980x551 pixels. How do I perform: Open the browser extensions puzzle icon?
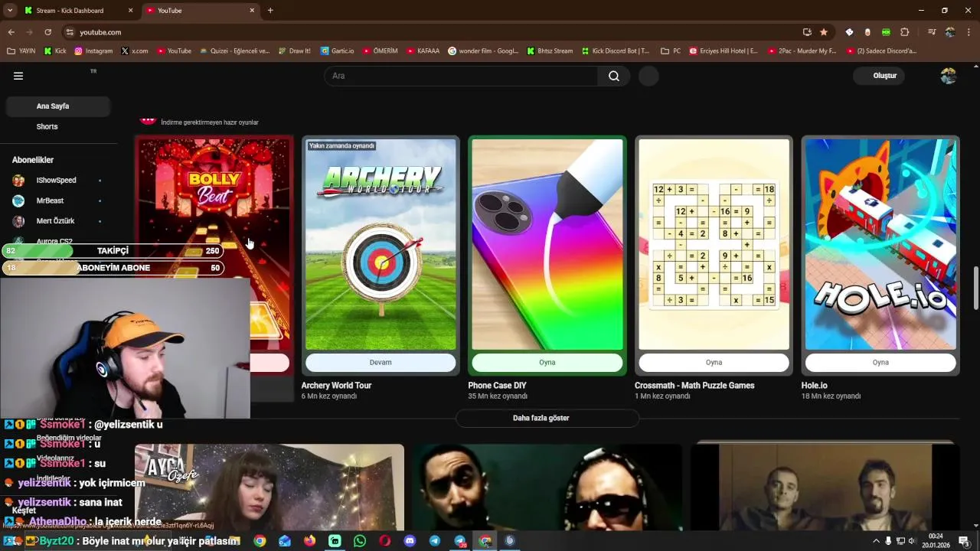pyautogui.click(x=904, y=32)
